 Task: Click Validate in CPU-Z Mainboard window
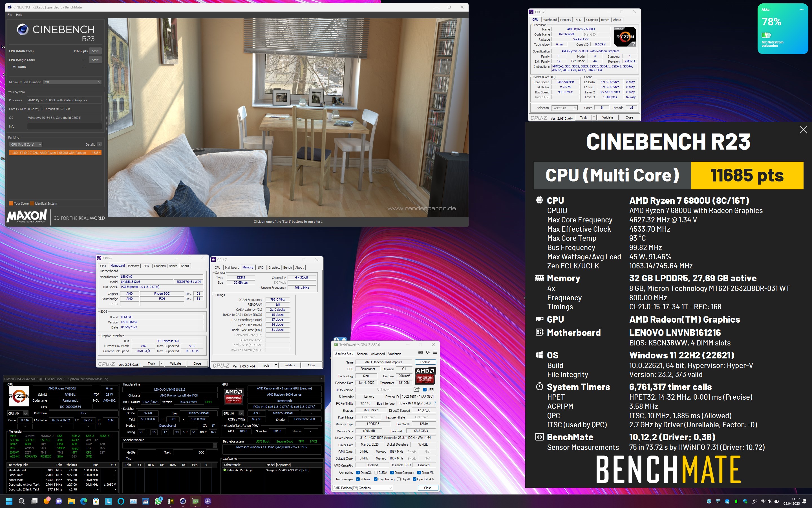coord(175,364)
